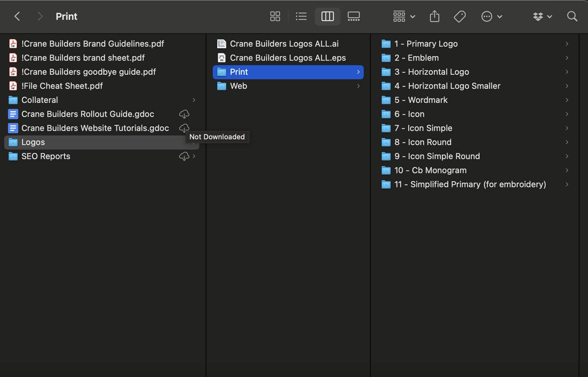This screenshot has height=377, width=588.
Task: Click the Print folder chevron
Action: click(x=358, y=72)
